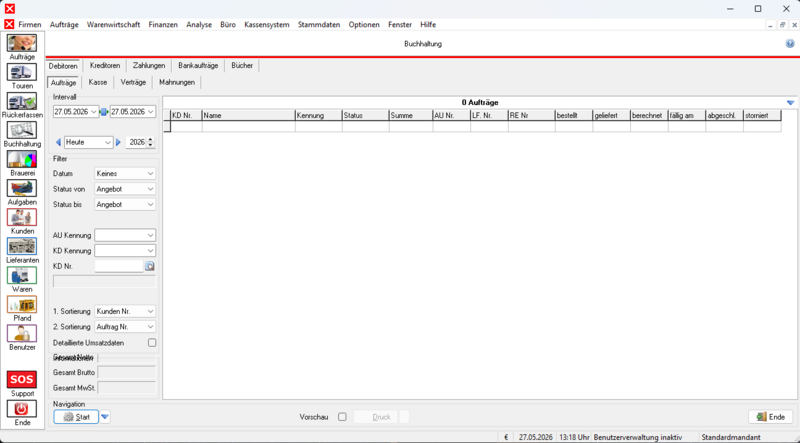The height and width of the screenshot is (443, 800).
Task: Open the Pfand sidebar icon
Action: (x=22, y=305)
